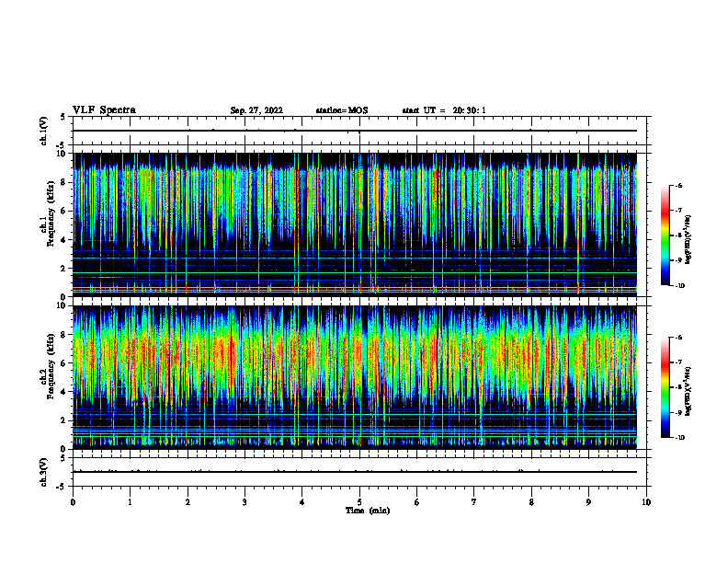The width and height of the screenshot is (728, 563).
Task: Click the 'VLF Spectra' title text
Action: click(x=104, y=110)
